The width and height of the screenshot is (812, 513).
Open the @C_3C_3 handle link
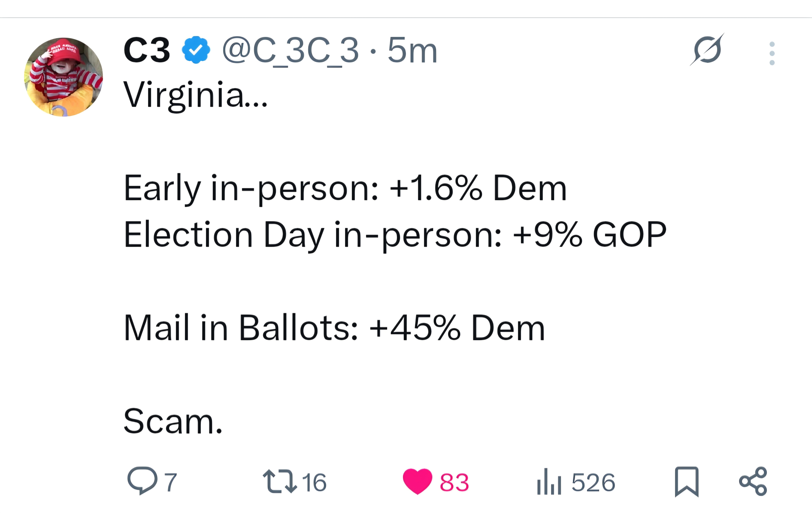click(x=290, y=51)
